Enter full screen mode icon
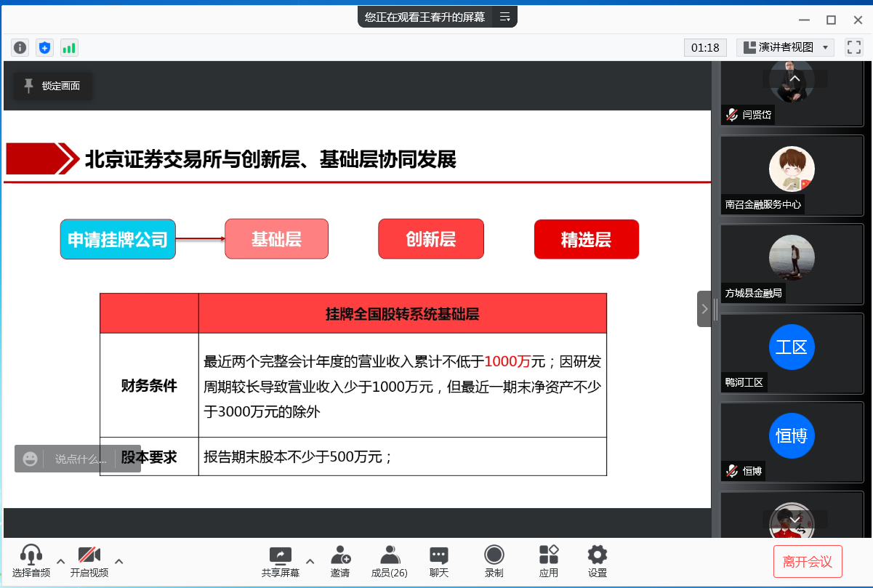The image size is (873, 588). pos(854,47)
